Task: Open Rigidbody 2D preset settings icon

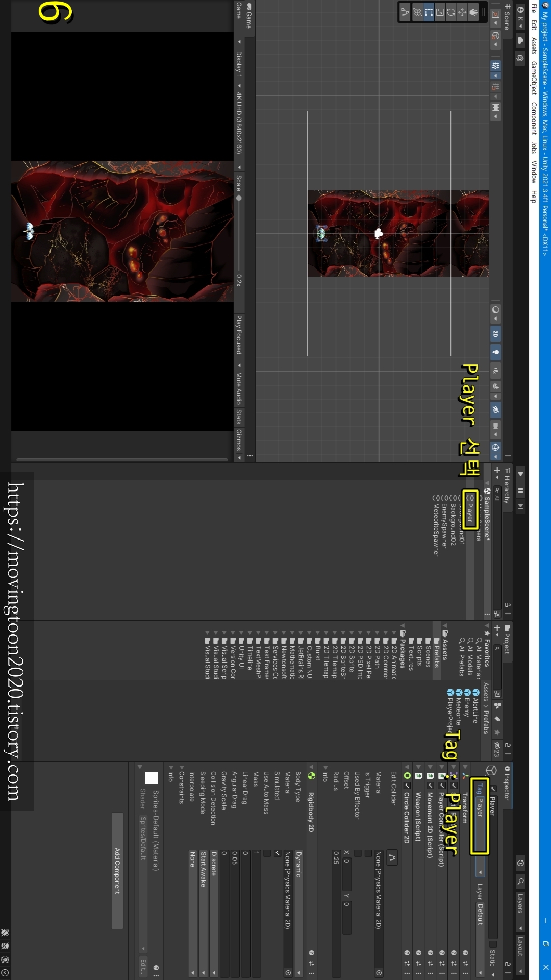Action: coord(311,963)
